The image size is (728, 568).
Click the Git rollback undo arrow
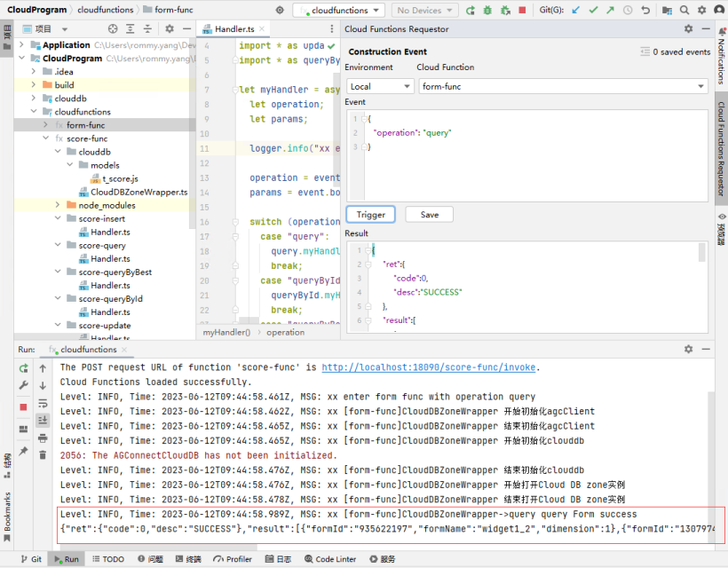tap(645, 10)
